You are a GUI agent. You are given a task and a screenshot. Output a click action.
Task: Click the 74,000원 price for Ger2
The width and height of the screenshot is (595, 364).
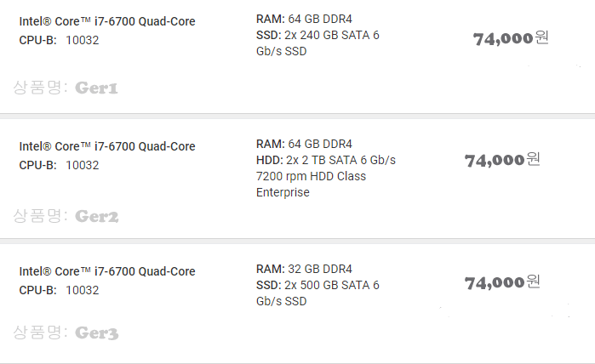click(x=502, y=160)
